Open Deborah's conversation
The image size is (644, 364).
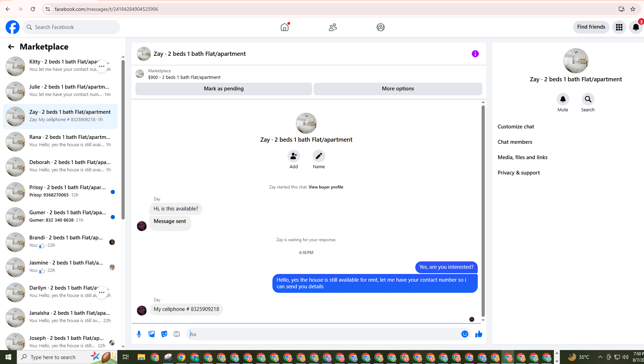(x=60, y=166)
